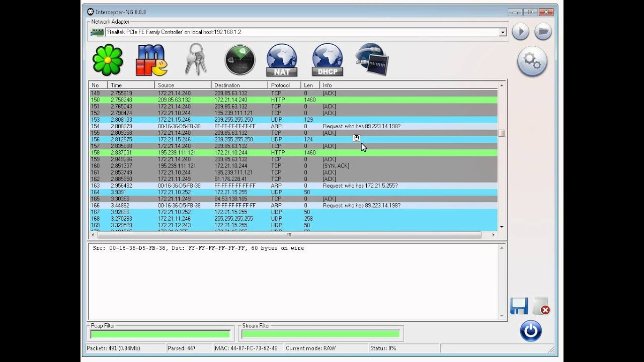Viewport: 644px width, 362px height.
Task: Start capture with play button
Action: (521, 32)
